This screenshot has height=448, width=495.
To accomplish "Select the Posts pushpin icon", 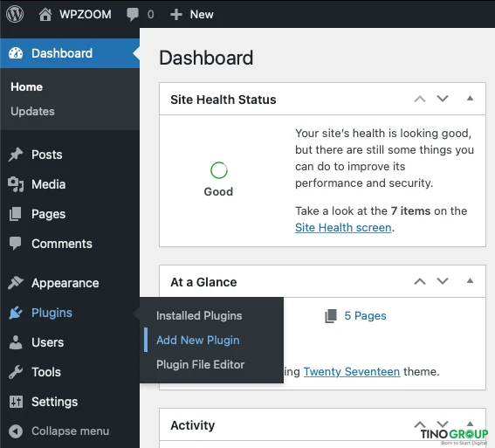I will pos(16,155).
